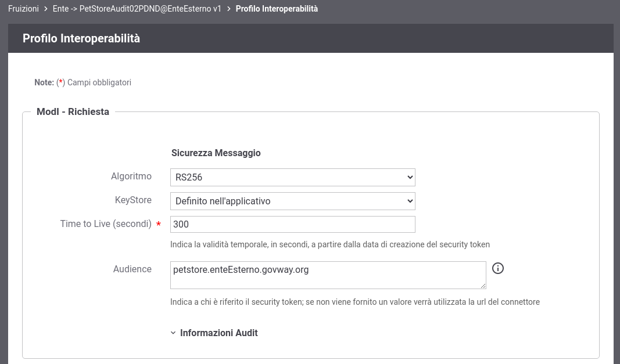The height and width of the screenshot is (364, 620).
Task: Open the Audience info icon
Action: [498, 269]
